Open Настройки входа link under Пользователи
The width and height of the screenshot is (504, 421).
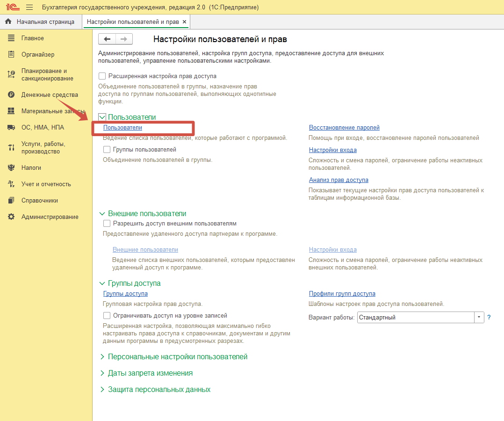point(333,150)
